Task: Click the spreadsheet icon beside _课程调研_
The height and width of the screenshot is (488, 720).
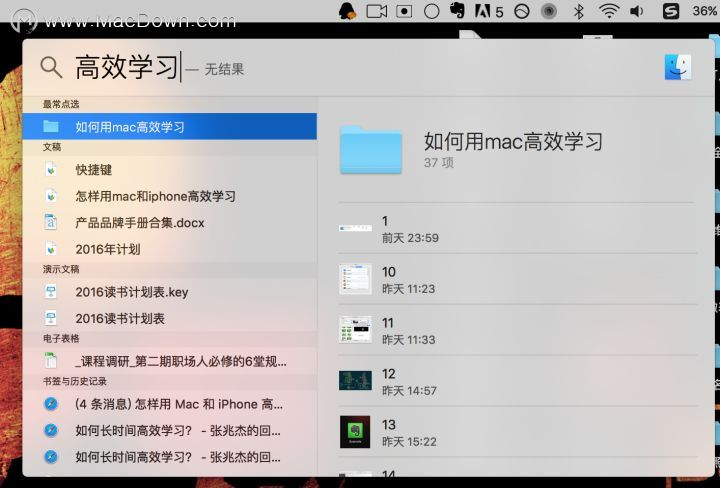Action: click(x=51, y=361)
